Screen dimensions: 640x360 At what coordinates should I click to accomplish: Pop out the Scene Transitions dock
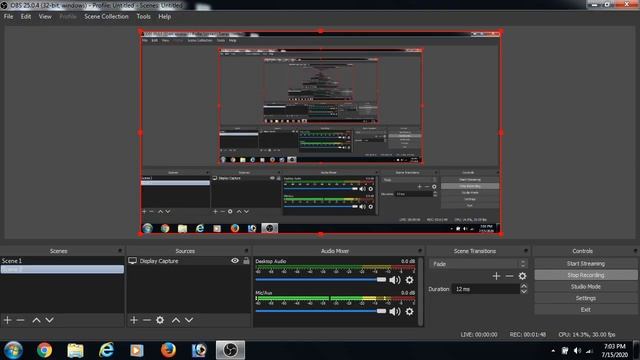(526, 251)
